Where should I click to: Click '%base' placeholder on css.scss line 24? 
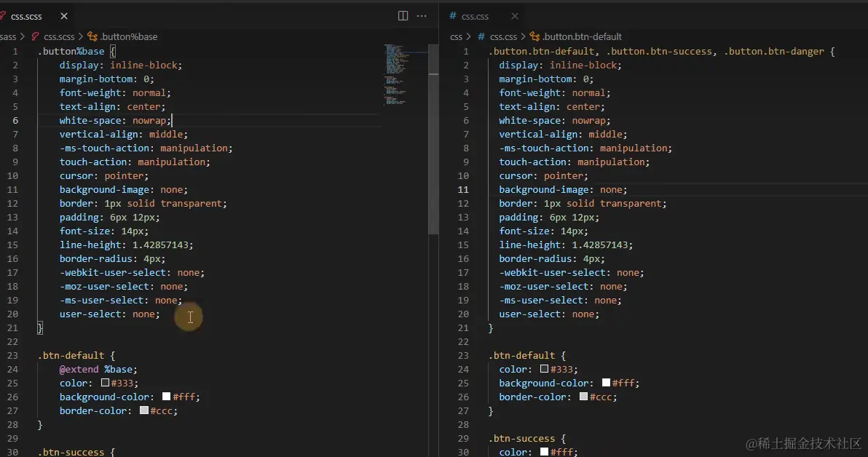click(x=119, y=369)
